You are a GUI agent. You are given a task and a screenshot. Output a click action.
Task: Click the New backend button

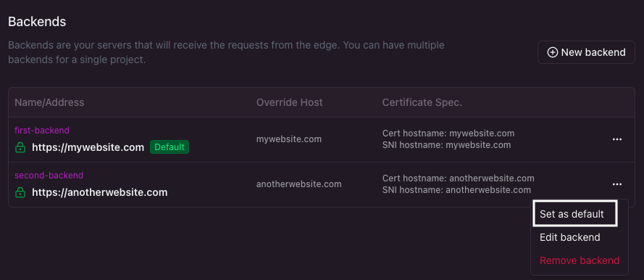tap(586, 52)
